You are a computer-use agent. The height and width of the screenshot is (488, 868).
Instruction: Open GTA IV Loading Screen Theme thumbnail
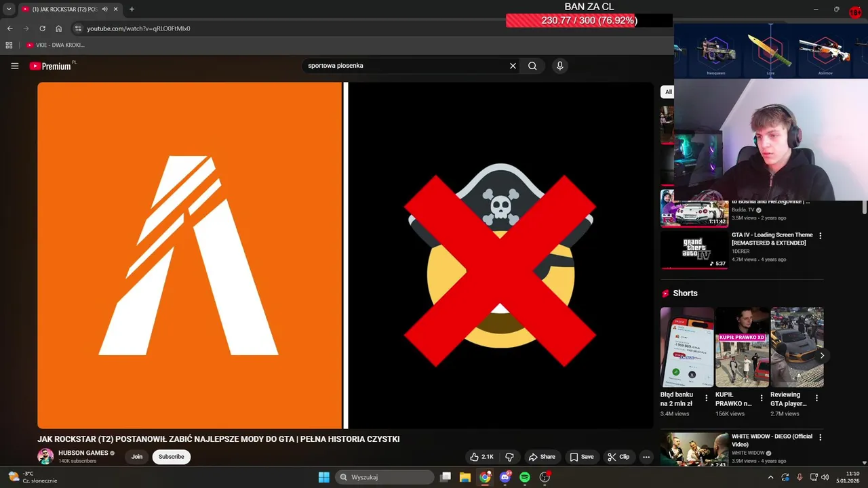coord(694,249)
